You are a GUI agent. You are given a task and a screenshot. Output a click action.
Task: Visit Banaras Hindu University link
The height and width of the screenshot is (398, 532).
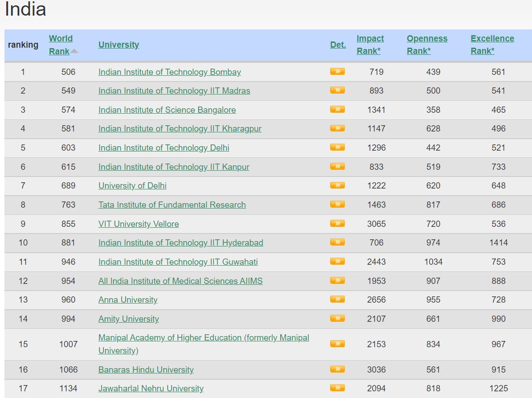(146, 369)
